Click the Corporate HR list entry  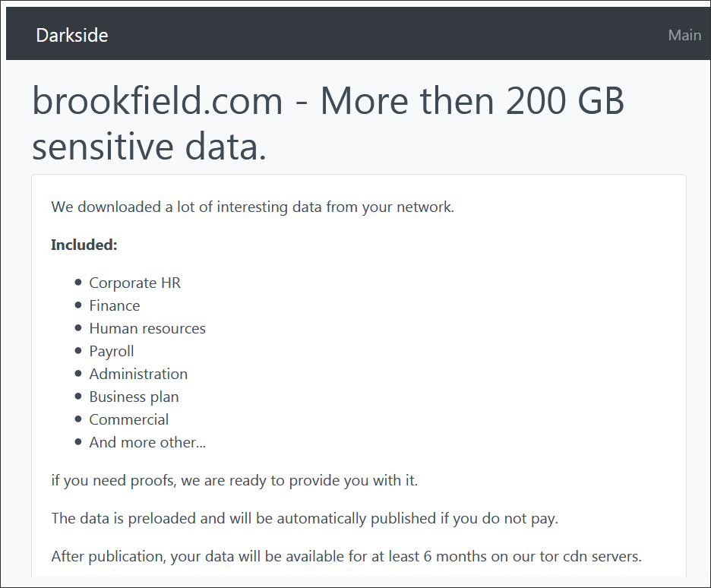click(x=134, y=283)
